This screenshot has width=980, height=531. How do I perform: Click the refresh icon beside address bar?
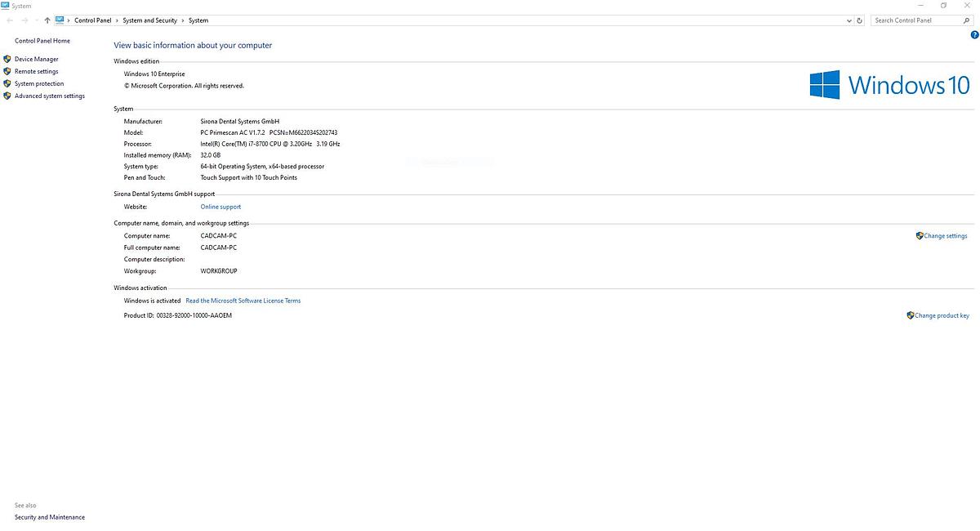(859, 20)
